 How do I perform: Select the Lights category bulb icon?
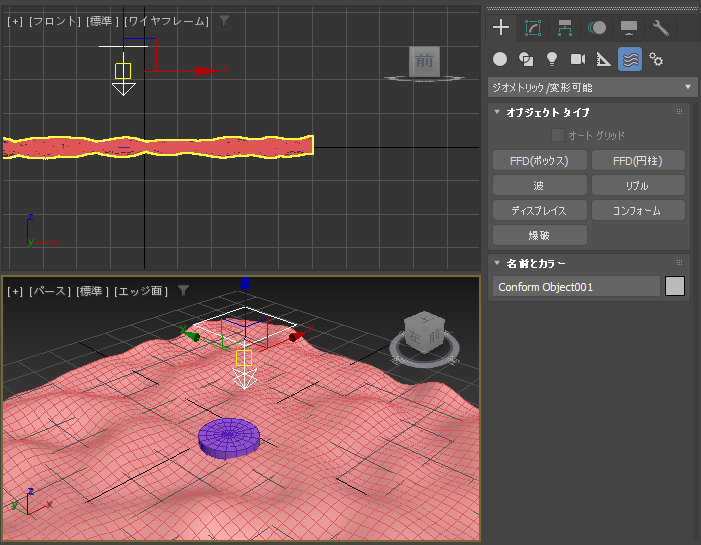[552, 59]
